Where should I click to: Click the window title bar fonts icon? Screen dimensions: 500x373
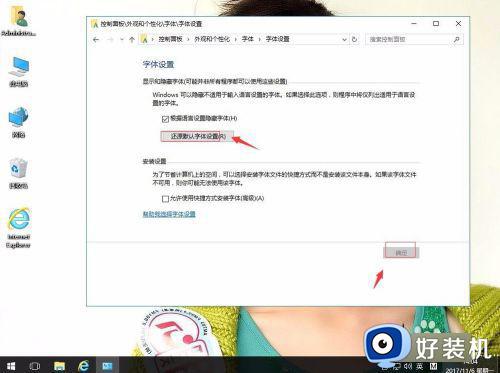point(95,24)
